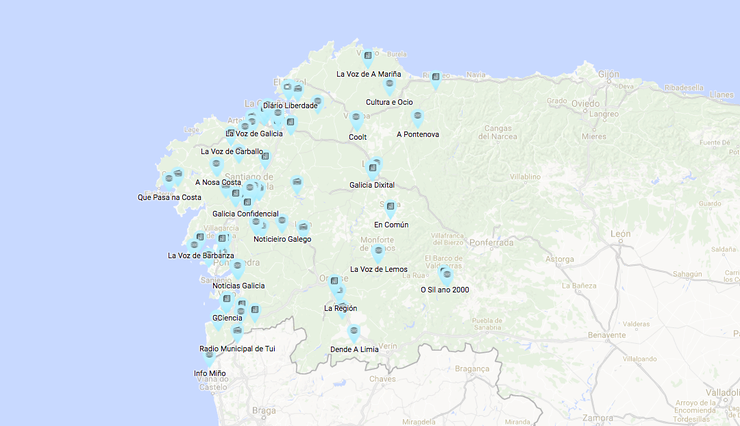740x426 pixels.
Task: Click the Oviedo city name on map
Action: (586, 104)
